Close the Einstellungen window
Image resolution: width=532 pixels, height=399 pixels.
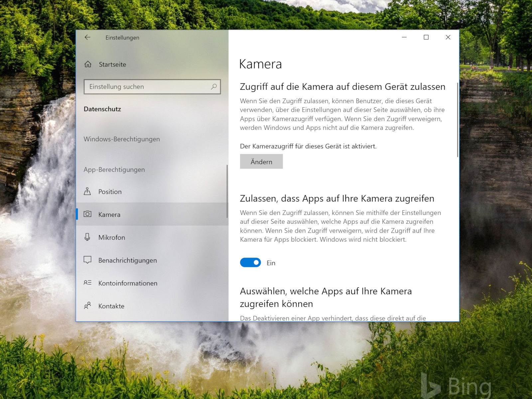(x=448, y=37)
